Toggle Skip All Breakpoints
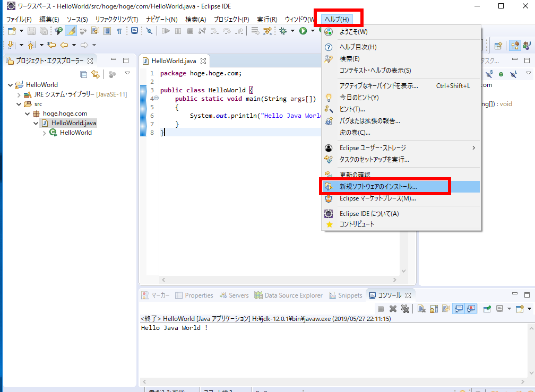The height and width of the screenshot is (392, 535). pyautogui.click(x=149, y=31)
